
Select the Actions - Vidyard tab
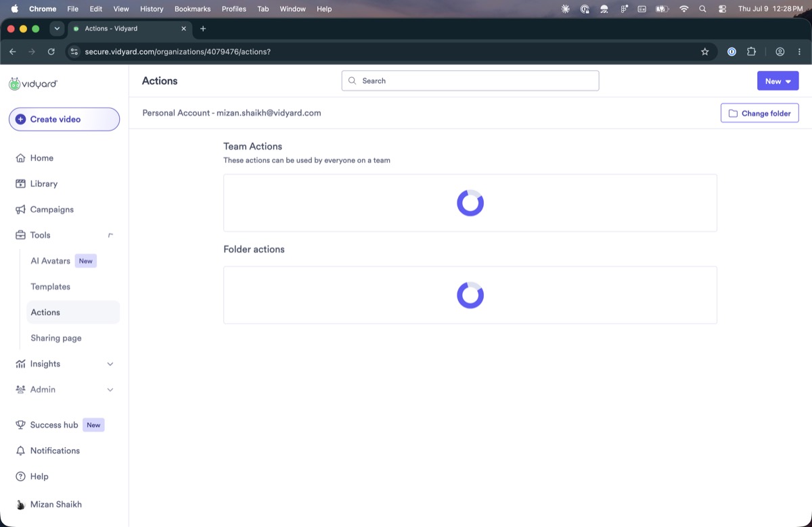click(130, 28)
